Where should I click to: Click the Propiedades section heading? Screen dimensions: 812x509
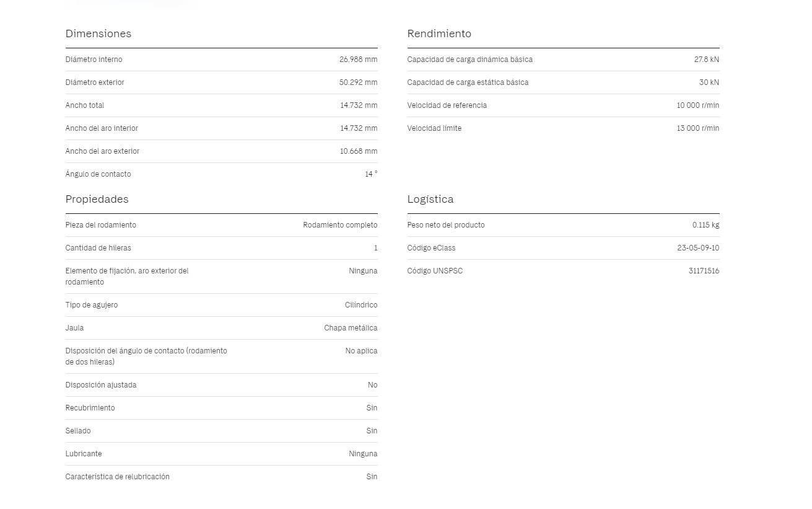pos(97,199)
